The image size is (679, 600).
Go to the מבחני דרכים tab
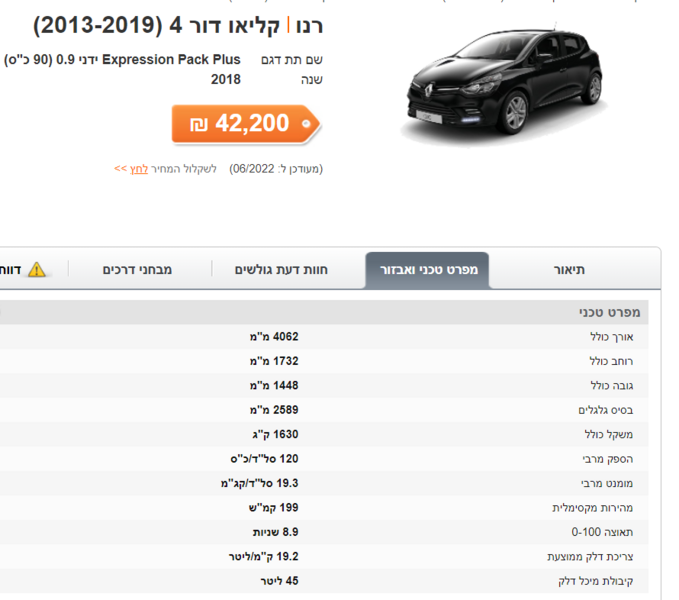pyautogui.click(x=137, y=270)
